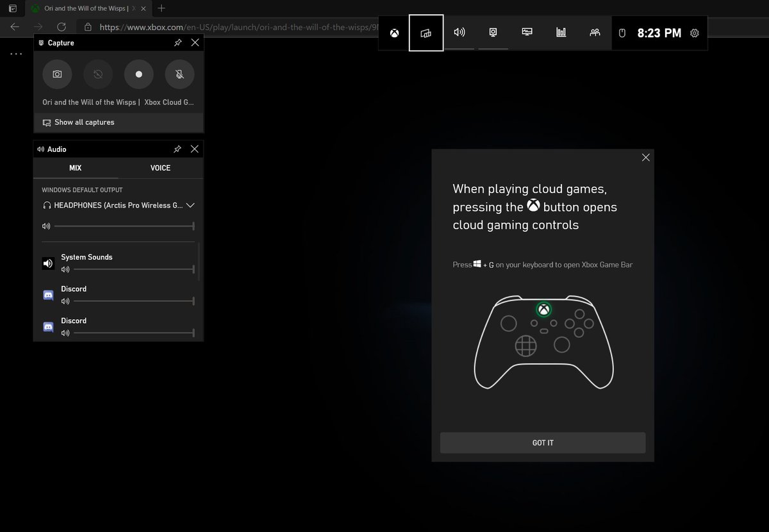Close the cloud gaming tip dialog
The height and width of the screenshot is (532, 769).
point(645,158)
